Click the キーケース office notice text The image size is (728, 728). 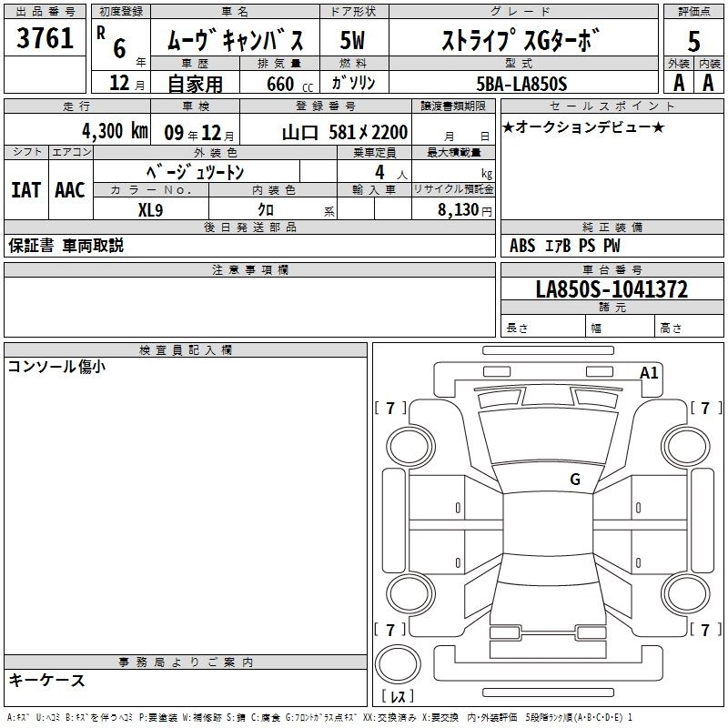[47, 681]
